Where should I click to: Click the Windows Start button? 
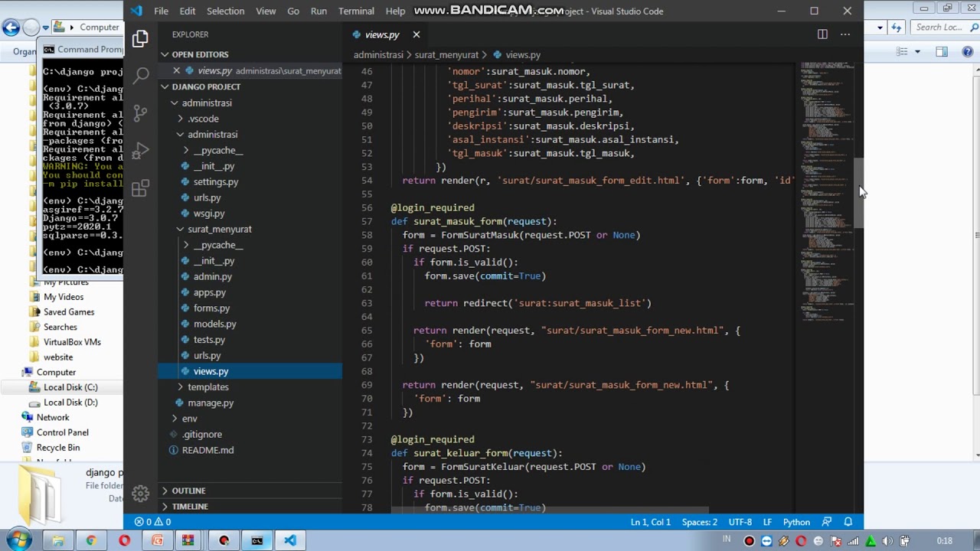coord(18,540)
